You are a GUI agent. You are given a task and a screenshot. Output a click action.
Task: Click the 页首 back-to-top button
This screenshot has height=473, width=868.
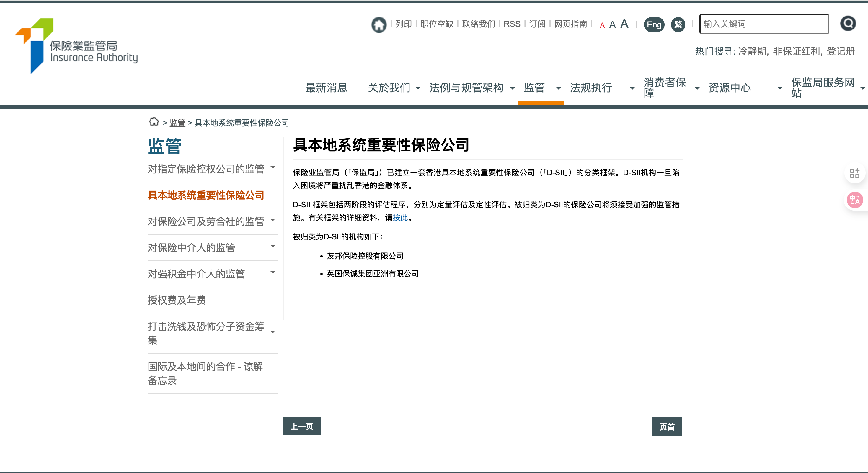coord(667,426)
